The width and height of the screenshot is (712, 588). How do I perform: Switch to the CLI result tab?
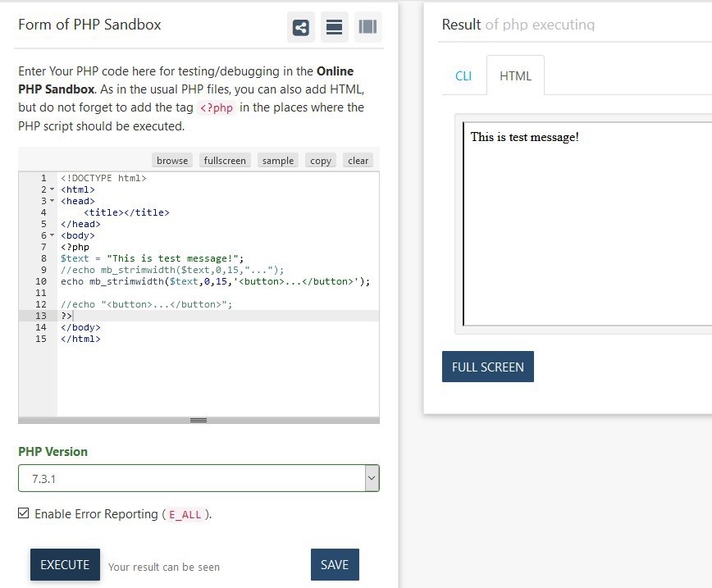pos(463,75)
